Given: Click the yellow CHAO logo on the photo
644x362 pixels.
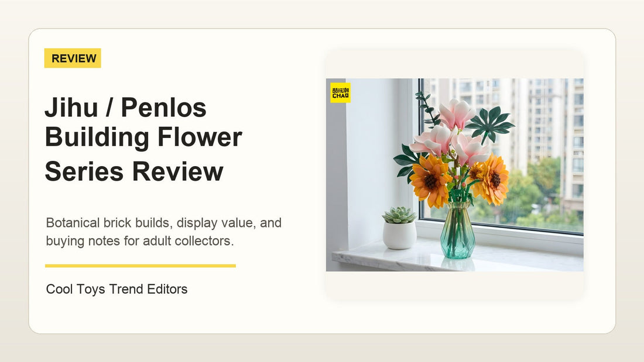Looking at the screenshot, I should [341, 93].
